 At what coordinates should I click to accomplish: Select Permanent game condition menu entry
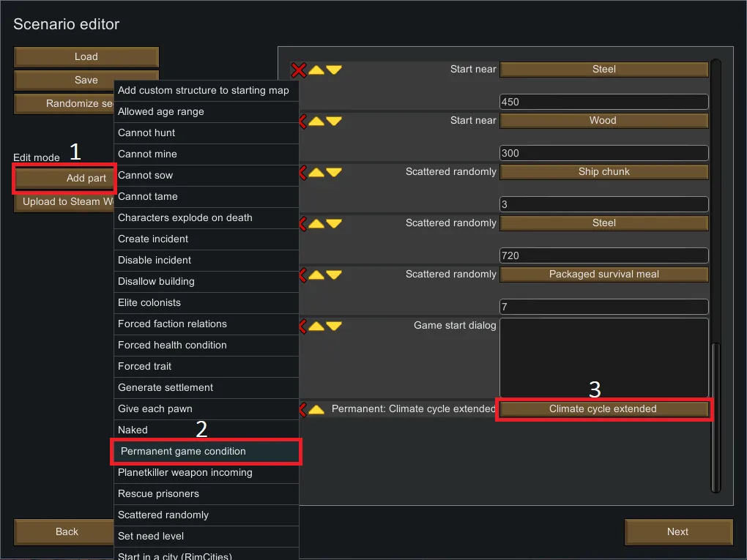pos(206,452)
